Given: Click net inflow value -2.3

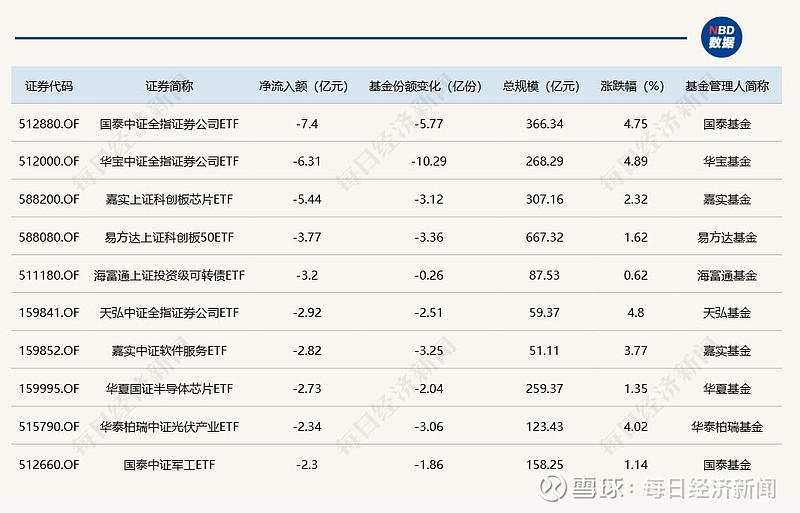Looking at the screenshot, I should pos(307,465).
